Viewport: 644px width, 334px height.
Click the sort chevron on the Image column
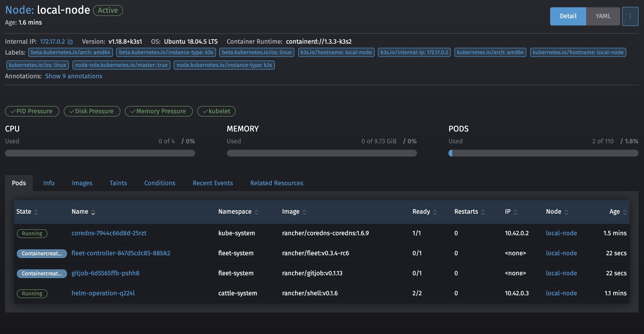click(x=304, y=212)
